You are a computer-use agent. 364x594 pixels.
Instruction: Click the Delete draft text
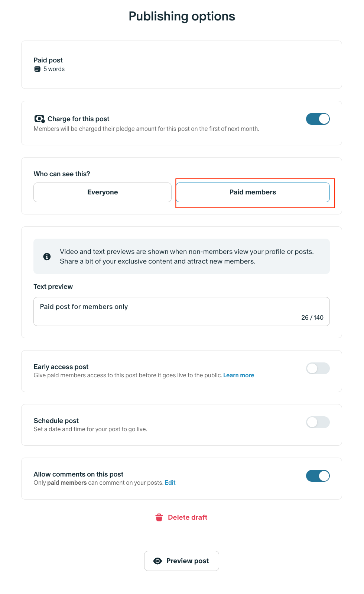188,517
